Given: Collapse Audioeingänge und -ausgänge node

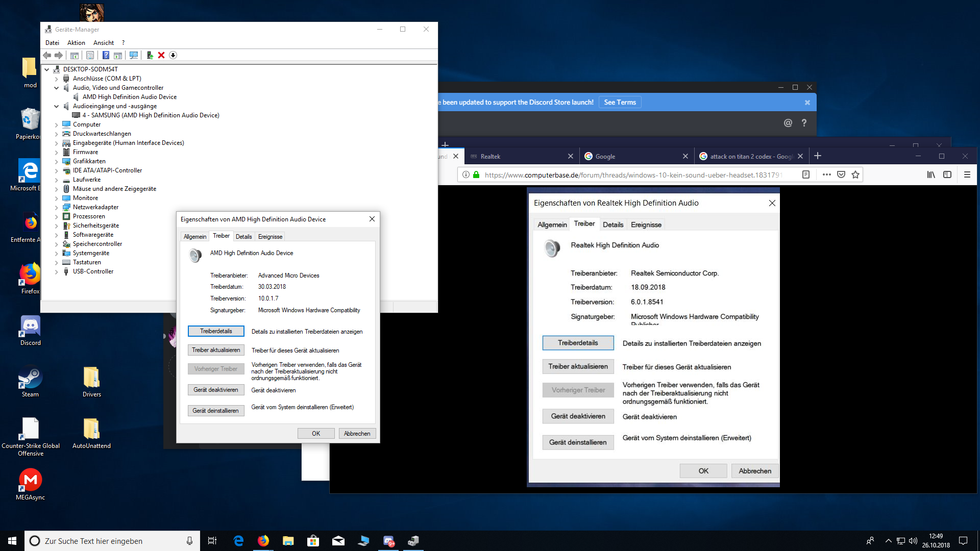Looking at the screenshot, I should point(57,106).
